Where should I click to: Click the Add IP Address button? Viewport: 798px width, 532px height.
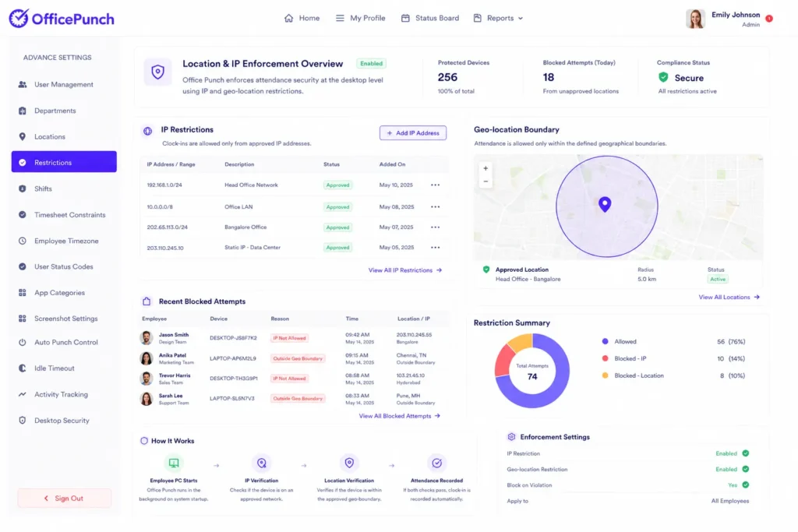[x=413, y=132]
